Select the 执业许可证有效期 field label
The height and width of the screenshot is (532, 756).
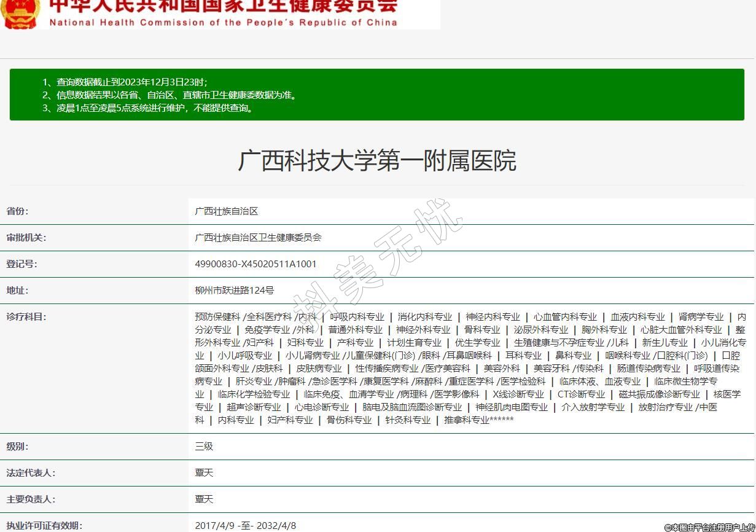[x=44, y=526]
